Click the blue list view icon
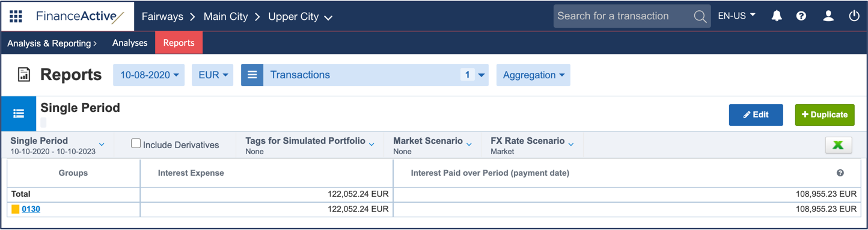Viewport: 868px width, 230px height. (x=19, y=113)
